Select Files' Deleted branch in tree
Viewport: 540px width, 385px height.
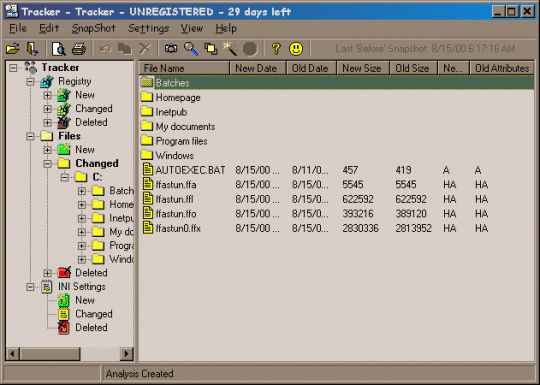tap(91, 273)
